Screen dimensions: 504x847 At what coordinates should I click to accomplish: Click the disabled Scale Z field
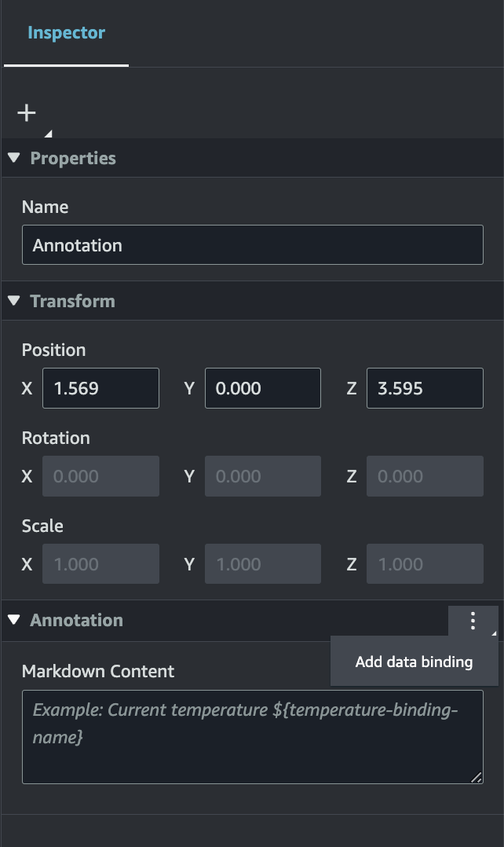[425, 563]
